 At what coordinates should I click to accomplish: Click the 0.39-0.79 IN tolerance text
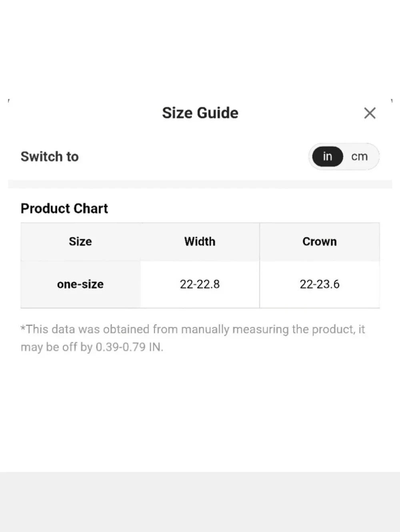point(129,347)
